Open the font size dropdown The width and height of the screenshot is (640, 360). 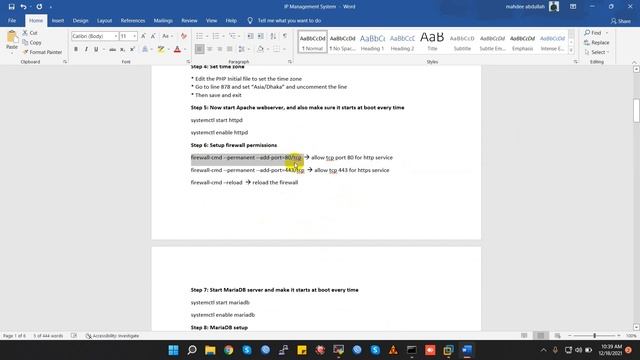[134, 36]
